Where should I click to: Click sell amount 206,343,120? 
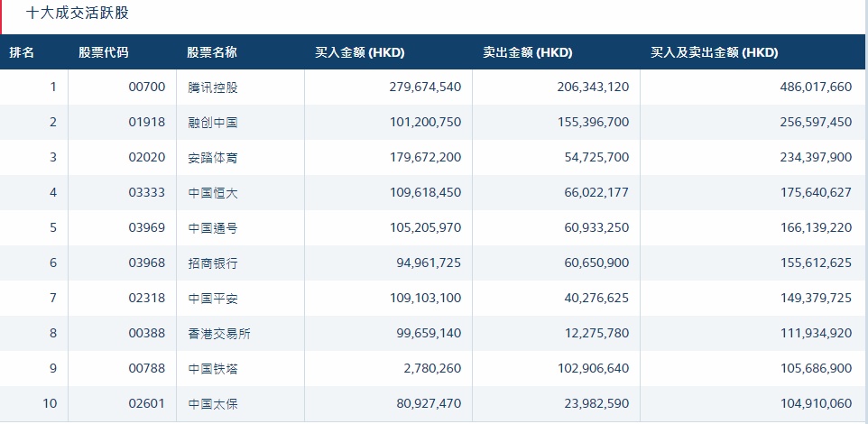(x=593, y=87)
